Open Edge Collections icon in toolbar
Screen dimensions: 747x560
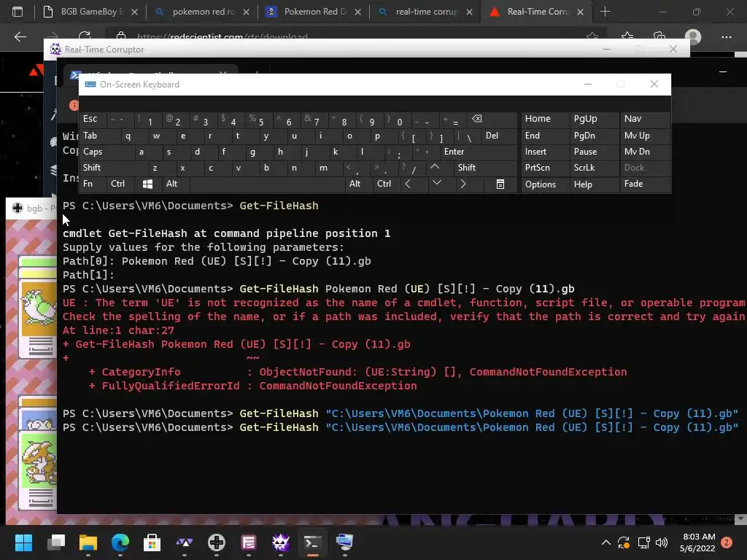[x=659, y=36]
